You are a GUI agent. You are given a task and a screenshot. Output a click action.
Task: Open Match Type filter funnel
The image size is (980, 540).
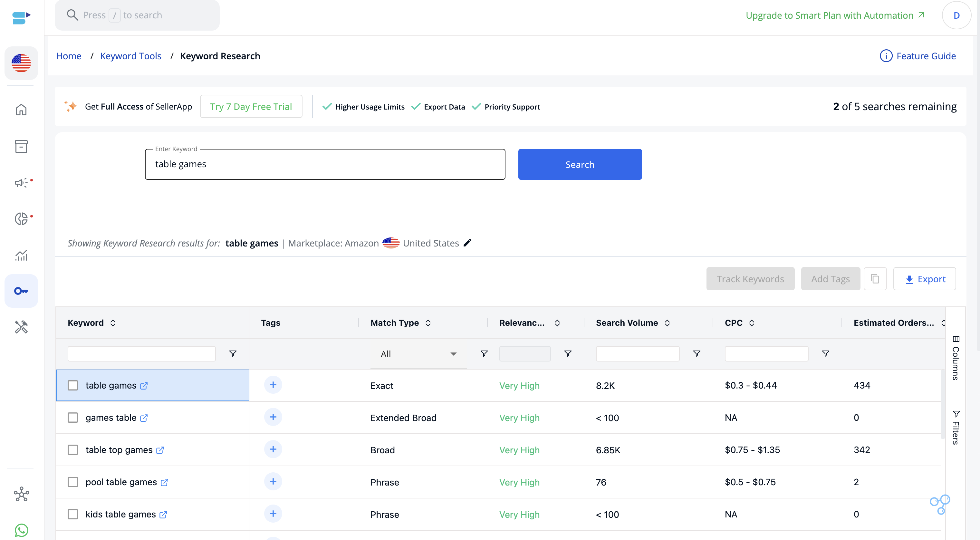tap(484, 354)
